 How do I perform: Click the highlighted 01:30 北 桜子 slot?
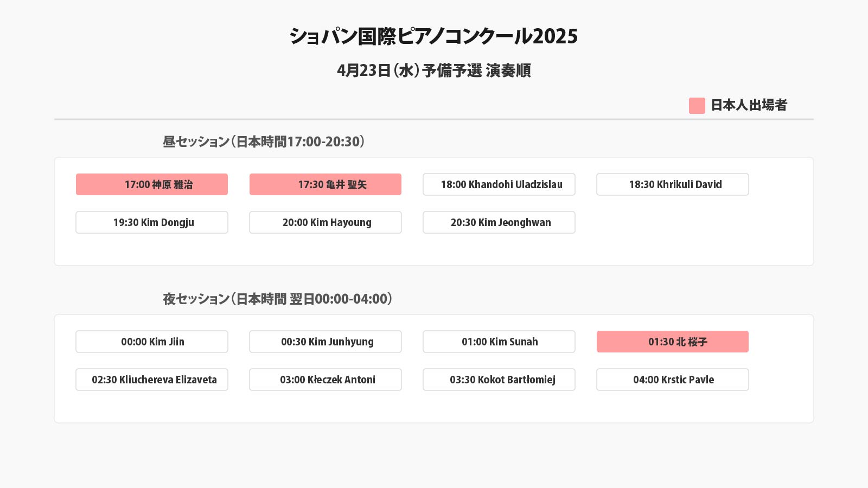pos(673,342)
